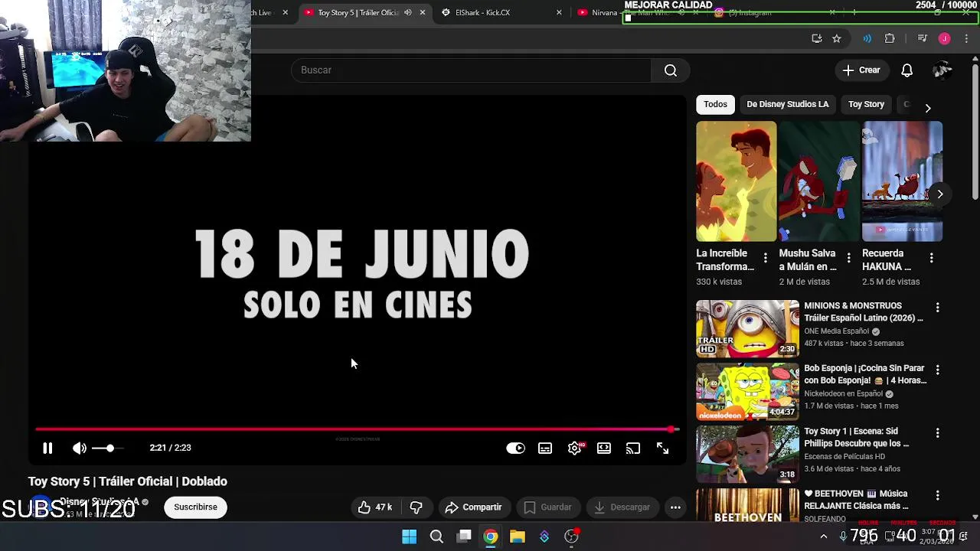The width and height of the screenshot is (980, 551).
Task: Open the Minions & Monstruos trailer thumbnail
Action: click(x=747, y=329)
